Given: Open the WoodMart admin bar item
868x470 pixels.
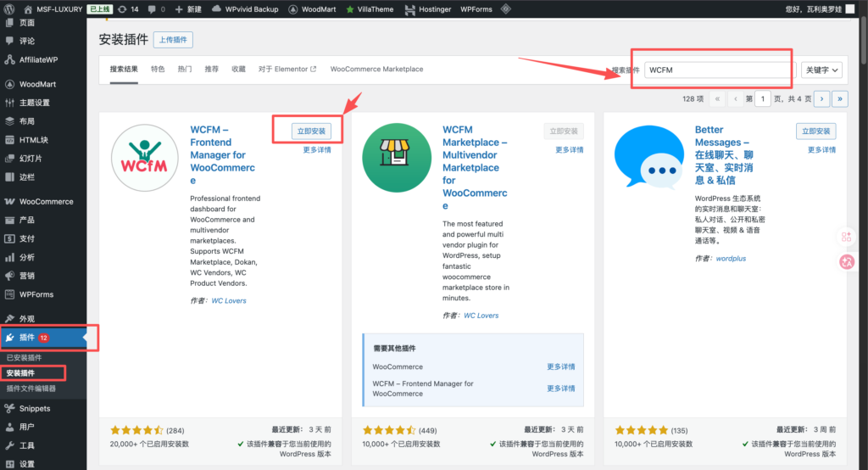Looking at the screenshot, I should click(312, 8).
